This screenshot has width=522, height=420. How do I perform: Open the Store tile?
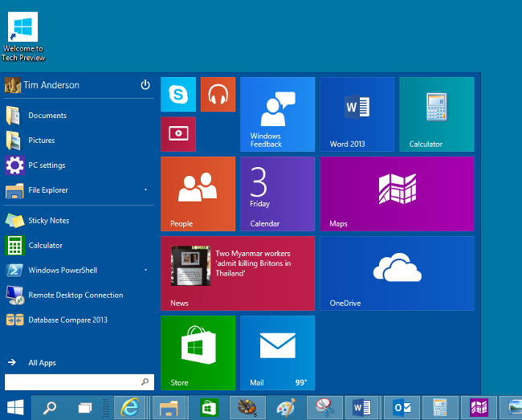(x=198, y=353)
